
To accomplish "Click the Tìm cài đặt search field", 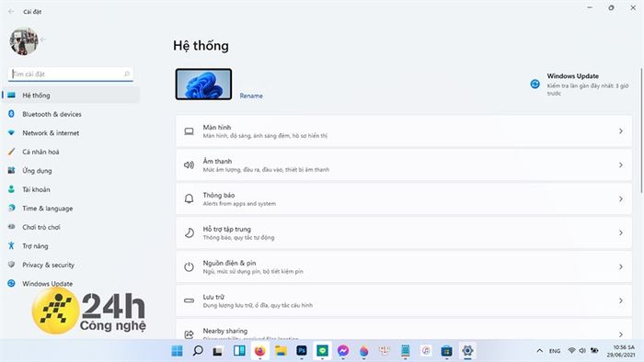I will click(x=71, y=74).
